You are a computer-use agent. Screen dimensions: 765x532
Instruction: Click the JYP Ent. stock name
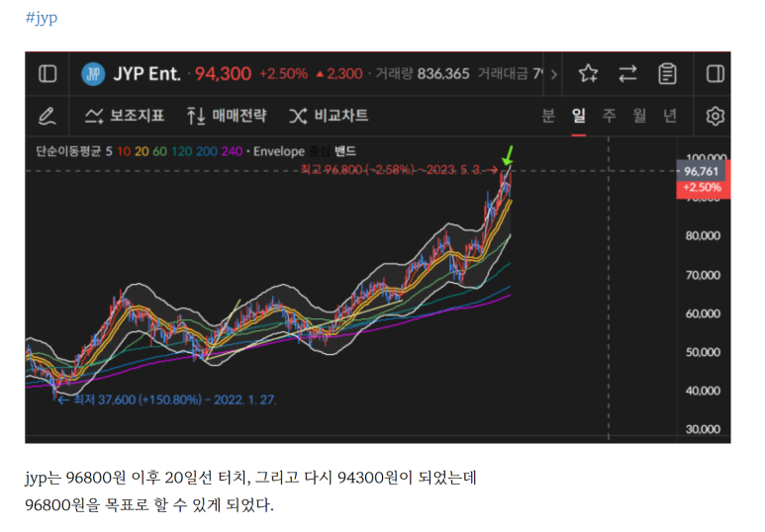(x=146, y=74)
